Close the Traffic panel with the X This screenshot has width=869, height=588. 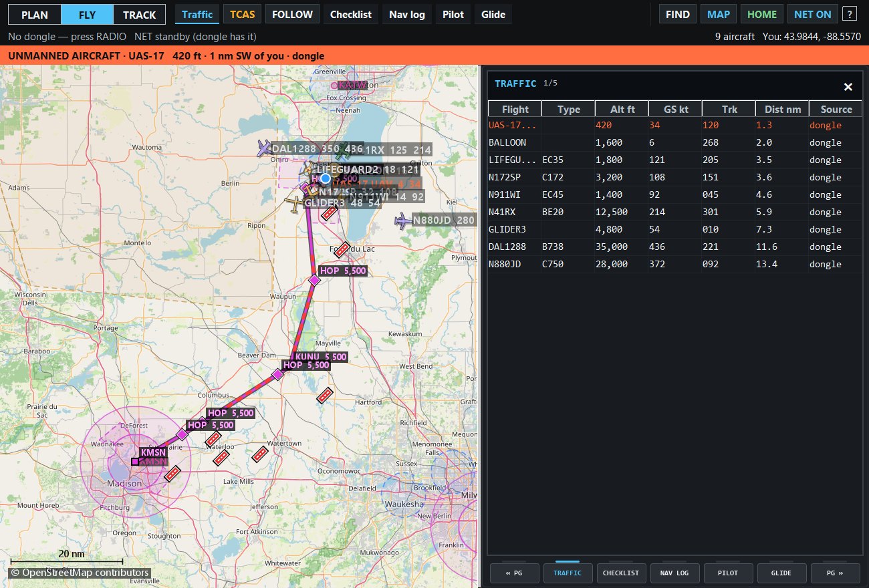point(848,87)
